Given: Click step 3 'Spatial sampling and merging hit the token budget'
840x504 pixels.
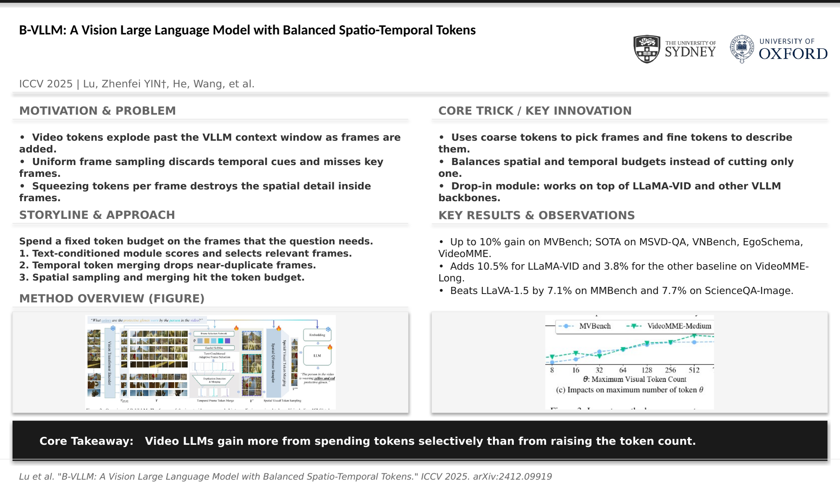Looking at the screenshot, I should point(162,278).
